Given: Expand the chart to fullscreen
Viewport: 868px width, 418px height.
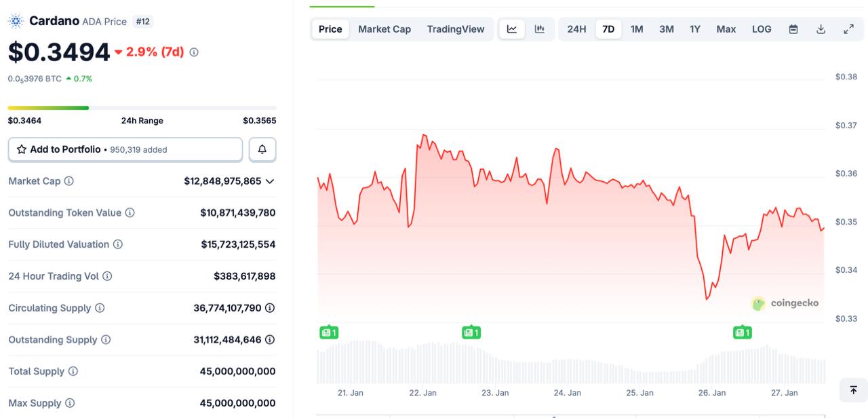Looking at the screenshot, I should [848, 28].
